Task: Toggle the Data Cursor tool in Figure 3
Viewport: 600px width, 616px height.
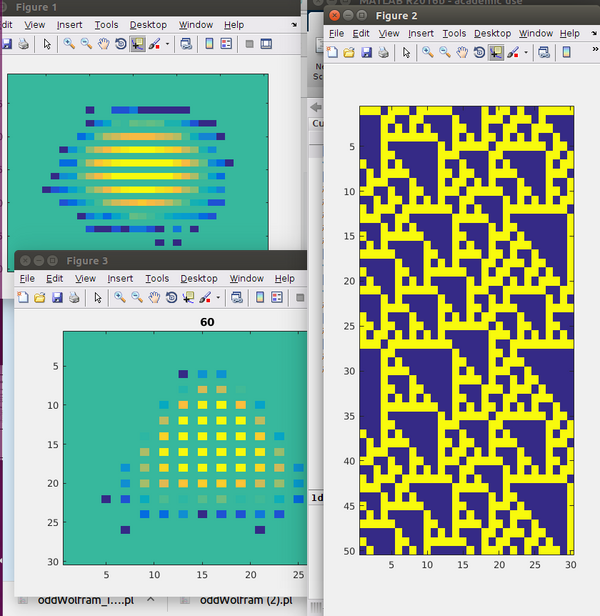Action: click(188, 297)
